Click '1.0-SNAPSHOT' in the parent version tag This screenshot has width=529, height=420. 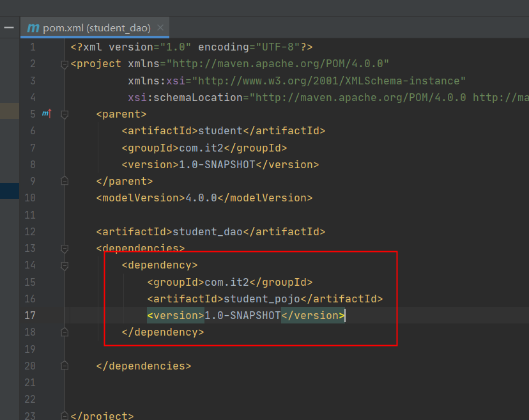tap(217, 164)
